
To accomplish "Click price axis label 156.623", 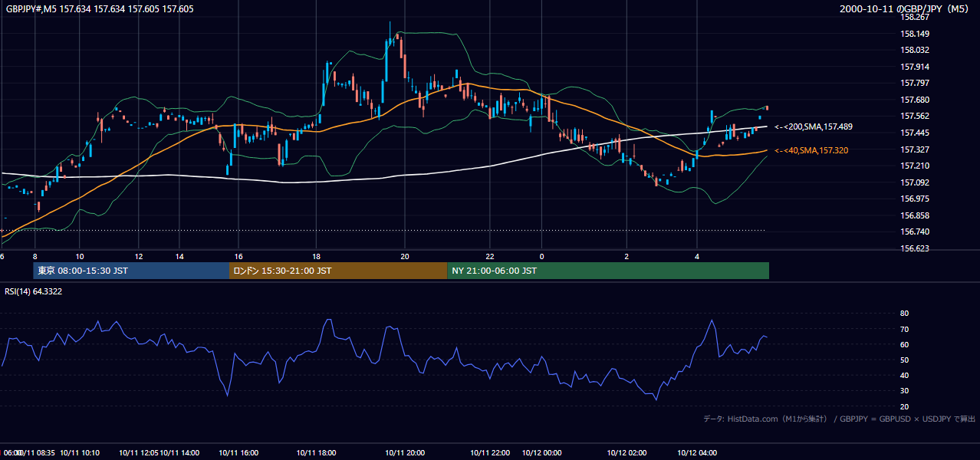I will [x=915, y=248].
